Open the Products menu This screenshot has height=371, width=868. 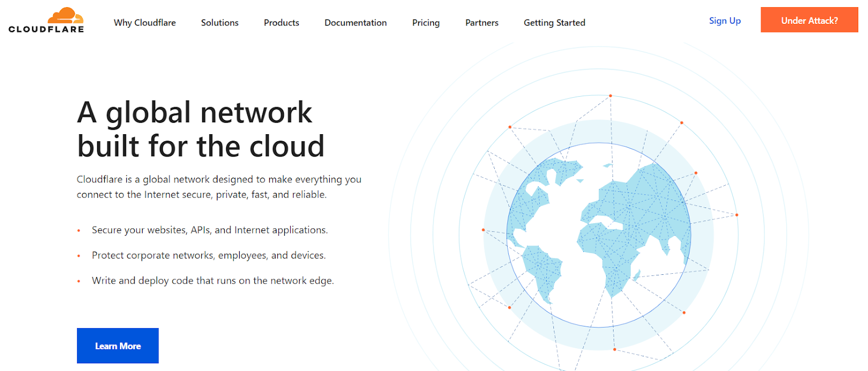(x=282, y=23)
